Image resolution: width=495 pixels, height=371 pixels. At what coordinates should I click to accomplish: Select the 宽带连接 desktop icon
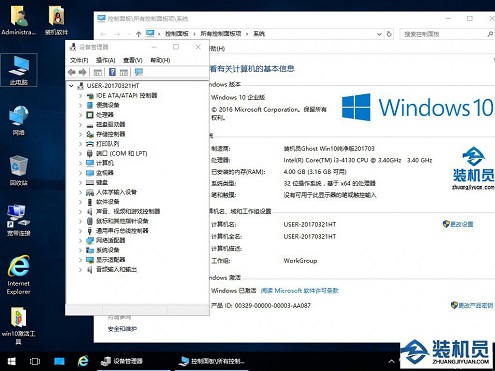(x=19, y=220)
